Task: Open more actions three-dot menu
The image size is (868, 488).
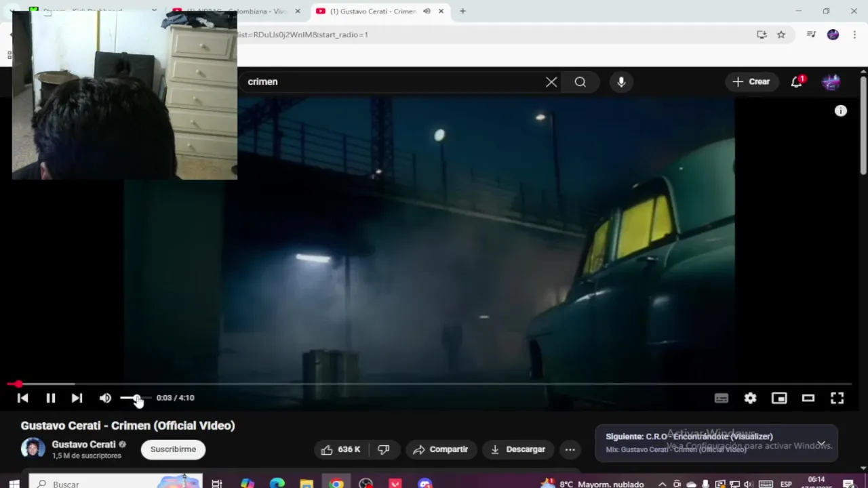Action: [570, 449]
